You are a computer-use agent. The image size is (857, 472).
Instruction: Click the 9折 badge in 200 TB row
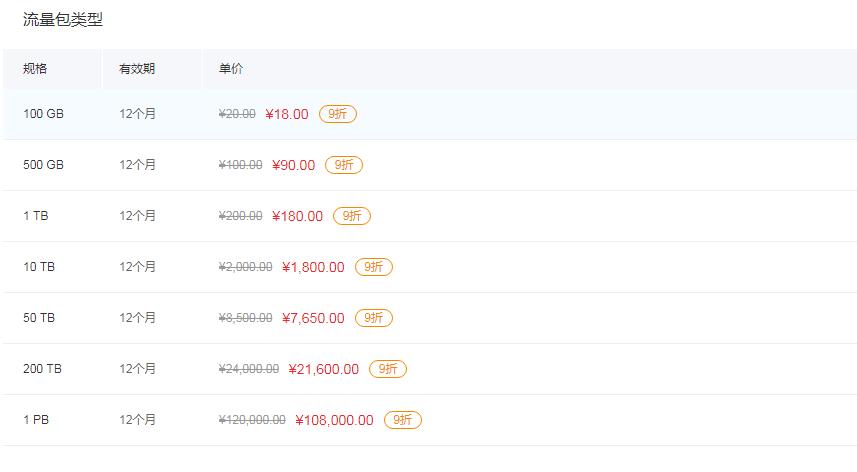tap(388, 369)
